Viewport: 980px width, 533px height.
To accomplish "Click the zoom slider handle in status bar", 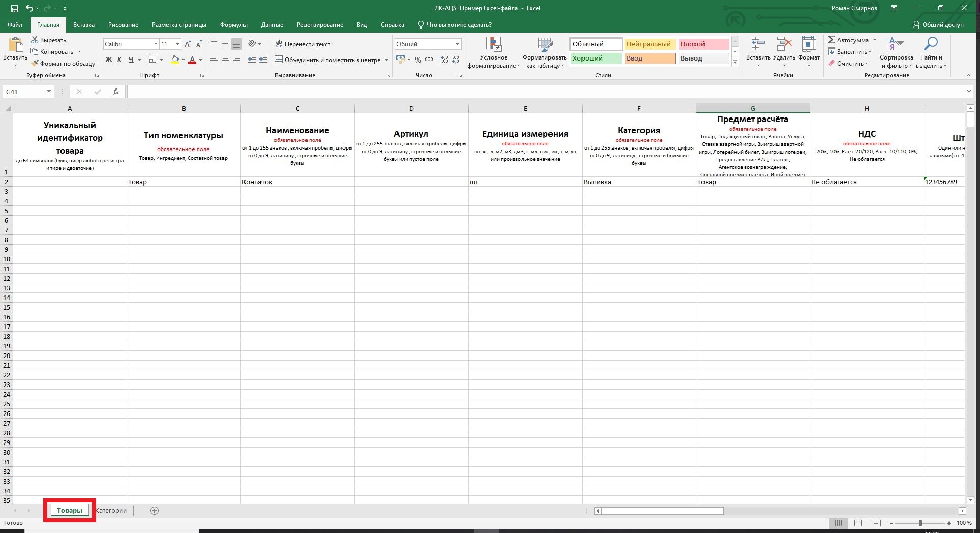I will [920, 523].
